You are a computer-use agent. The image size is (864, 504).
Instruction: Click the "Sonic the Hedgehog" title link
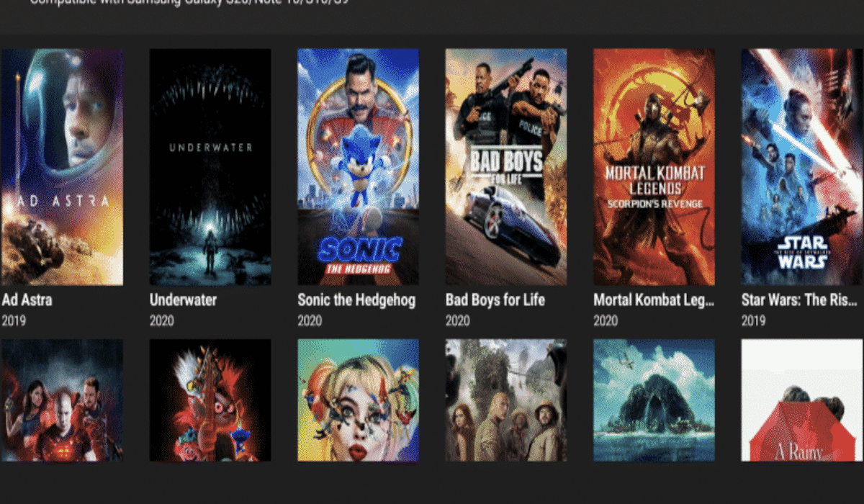pos(358,300)
